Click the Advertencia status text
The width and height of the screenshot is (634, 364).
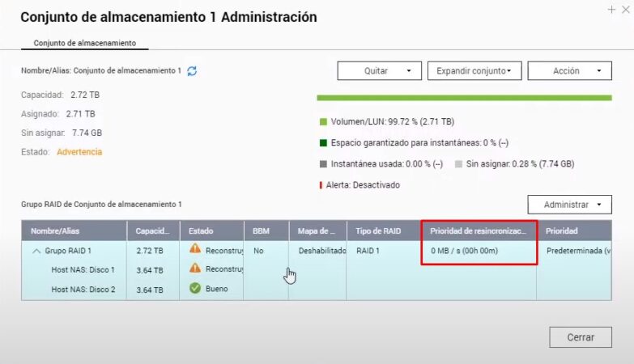pyautogui.click(x=79, y=152)
